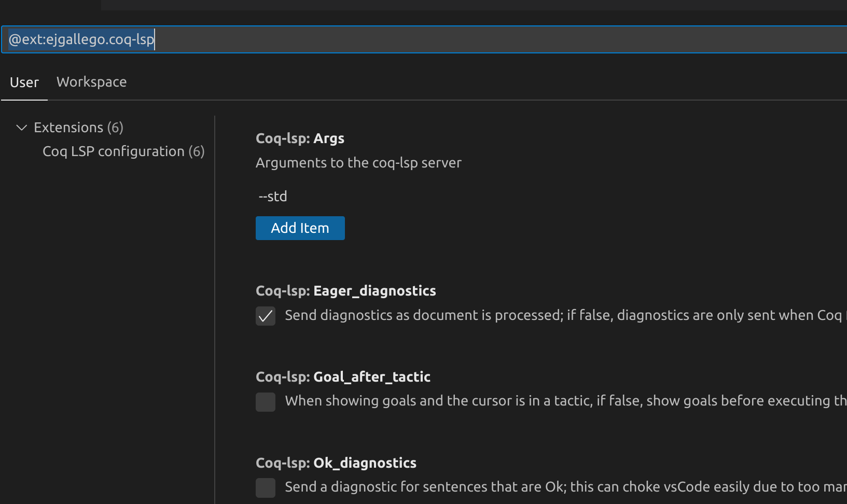847x504 pixels.
Task: Click the Coq-lsp: Ok_diagnostics setting title
Action: (336, 463)
